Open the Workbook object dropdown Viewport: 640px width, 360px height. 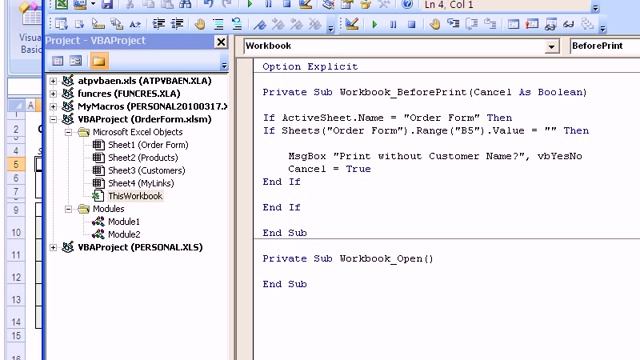[551, 47]
